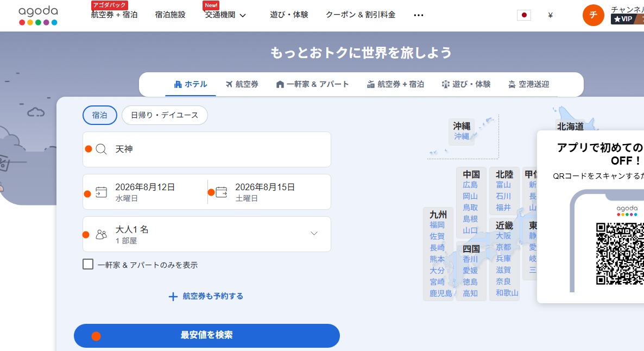Viewport: 644px width, 351px height.
Task: Select 沖縄 prefecture link on the map
Action: (462, 136)
